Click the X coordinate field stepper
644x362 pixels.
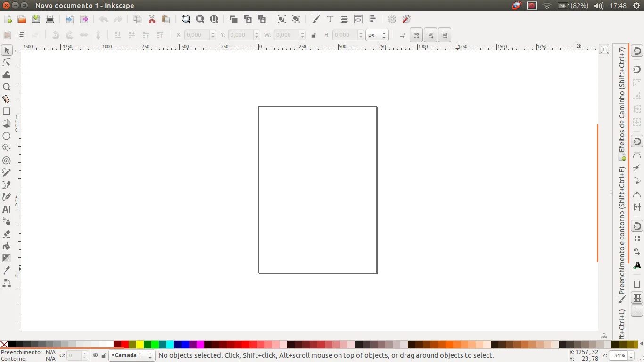(213, 35)
